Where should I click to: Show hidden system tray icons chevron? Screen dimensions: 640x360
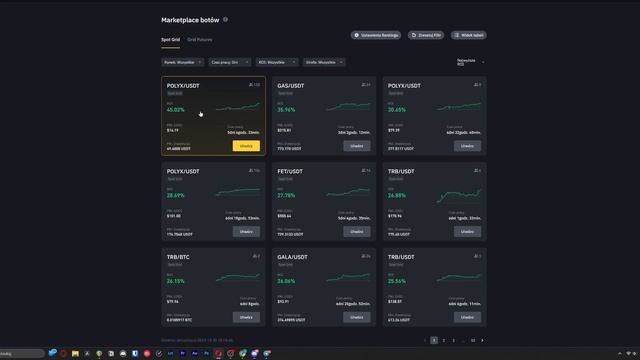[x=620, y=353]
